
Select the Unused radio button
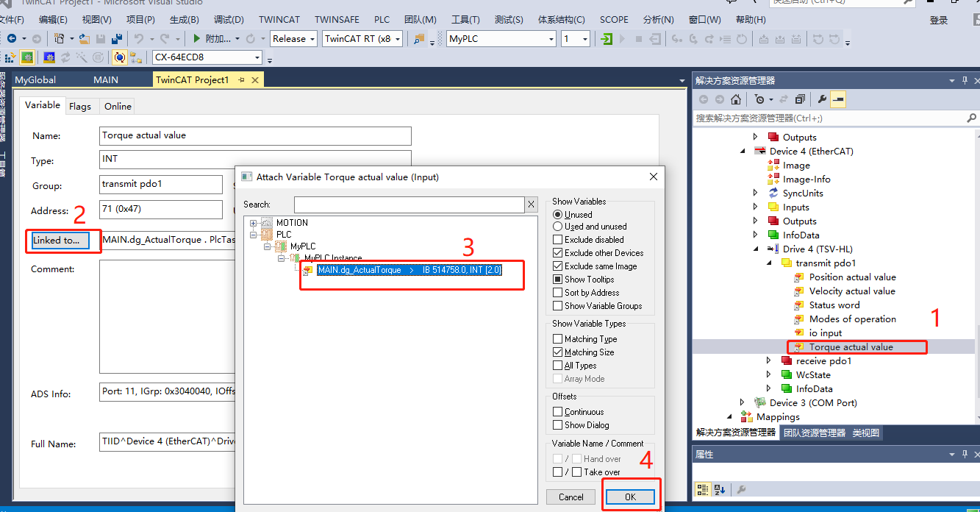tap(557, 214)
